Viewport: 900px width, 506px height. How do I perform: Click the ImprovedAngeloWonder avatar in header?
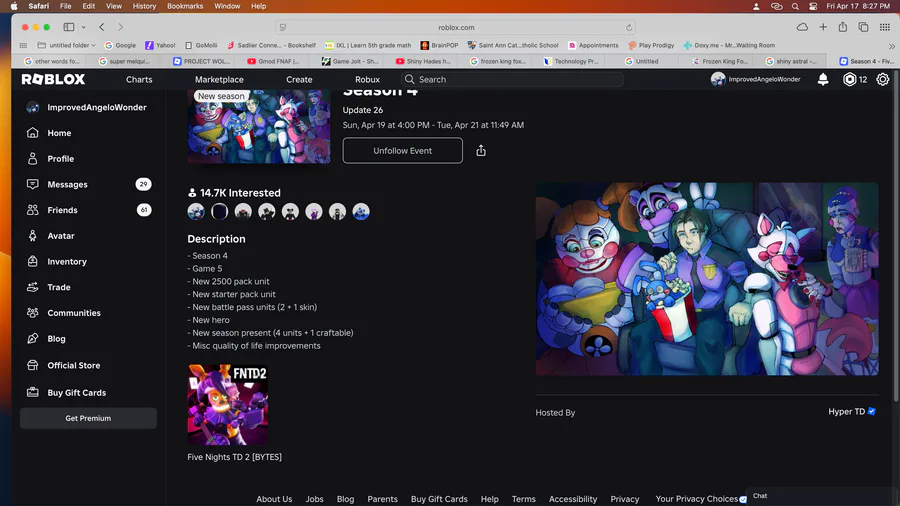click(718, 79)
